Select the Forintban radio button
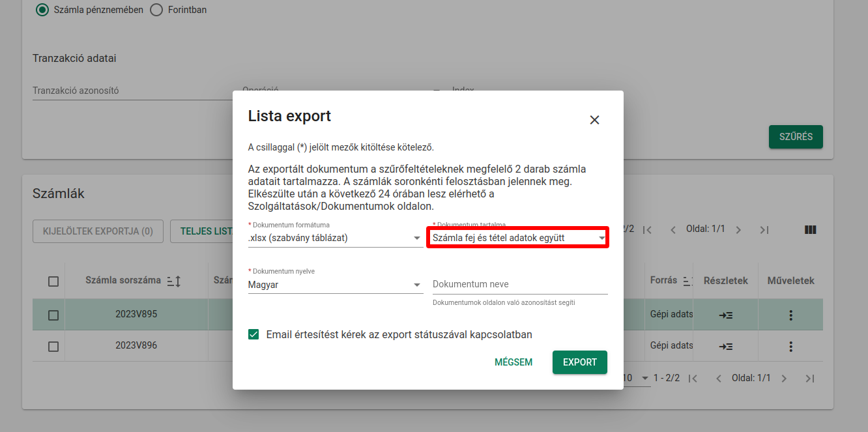The height and width of the screenshot is (432, 868). [156, 10]
